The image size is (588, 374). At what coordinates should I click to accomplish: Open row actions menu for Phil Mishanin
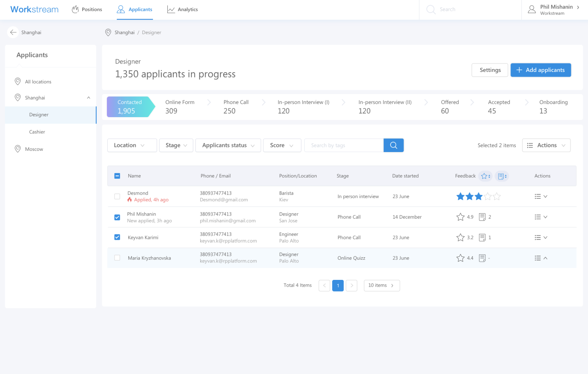click(541, 217)
